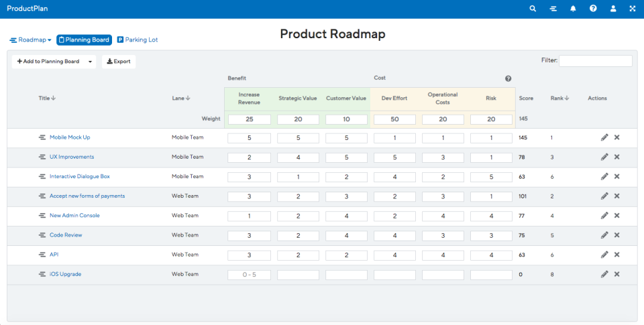The height and width of the screenshot is (325, 644).
Task: Click Operational Costs weight field
Action: coord(443,119)
